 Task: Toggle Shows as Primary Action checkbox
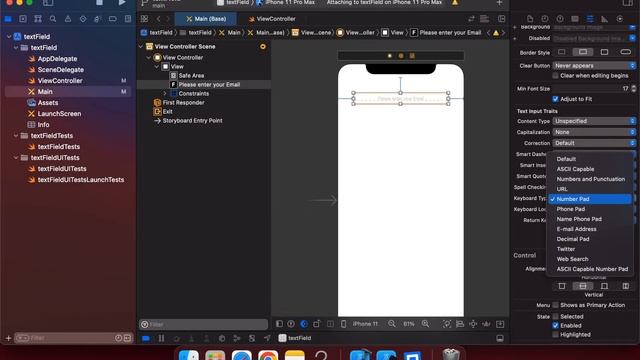[x=555, y=305]
